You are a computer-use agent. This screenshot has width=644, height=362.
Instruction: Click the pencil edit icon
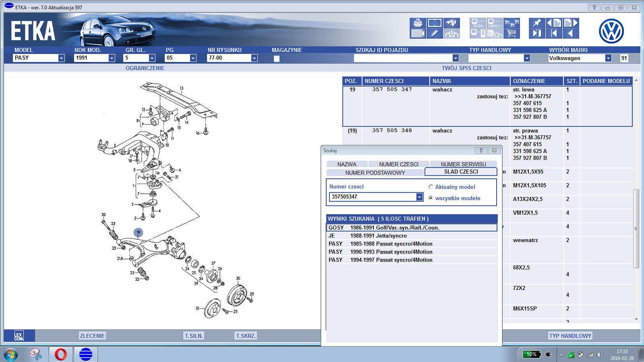tap(435, 33)
